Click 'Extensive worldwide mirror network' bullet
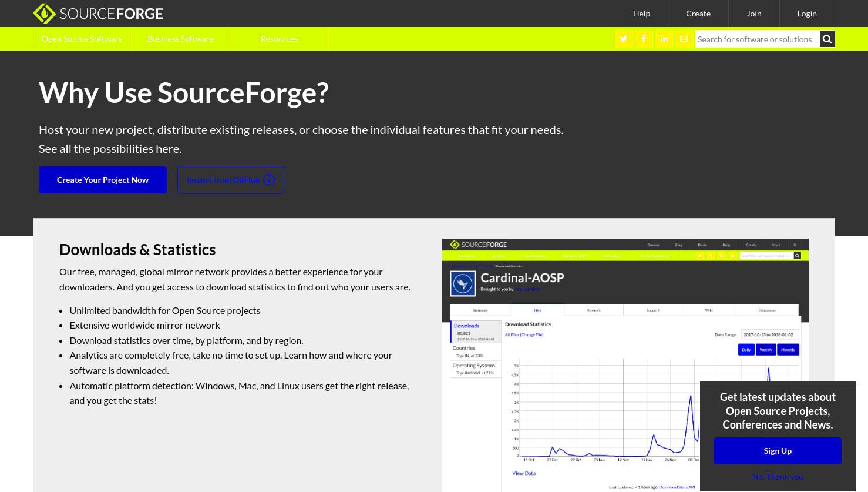 pyautogui.click(x=144, y=325)
